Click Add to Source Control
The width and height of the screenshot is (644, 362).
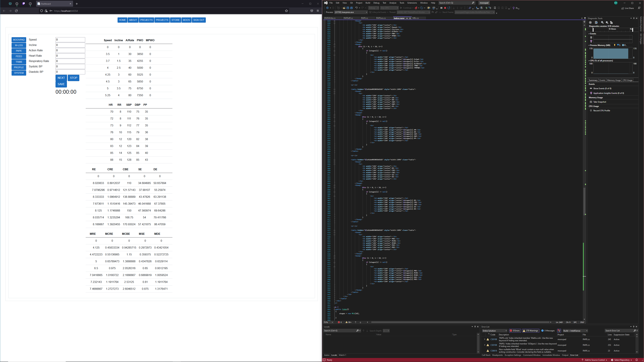click(595, 360)
